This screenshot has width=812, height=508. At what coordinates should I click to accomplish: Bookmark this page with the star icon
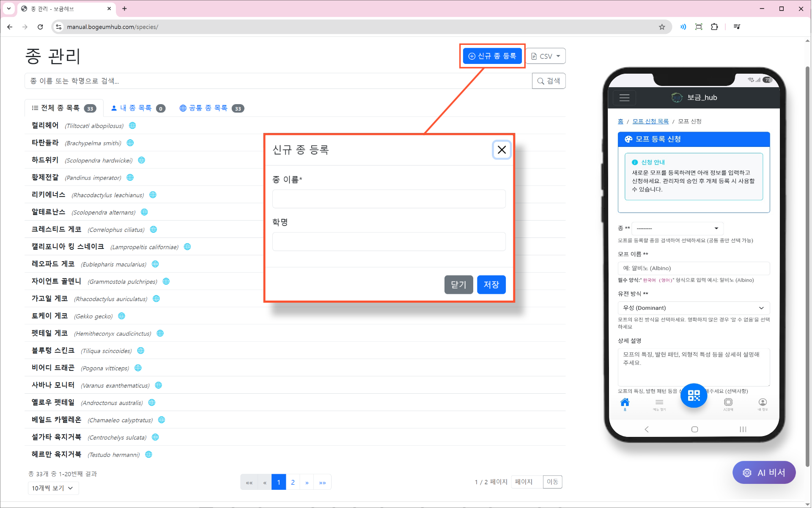[662, 27]
